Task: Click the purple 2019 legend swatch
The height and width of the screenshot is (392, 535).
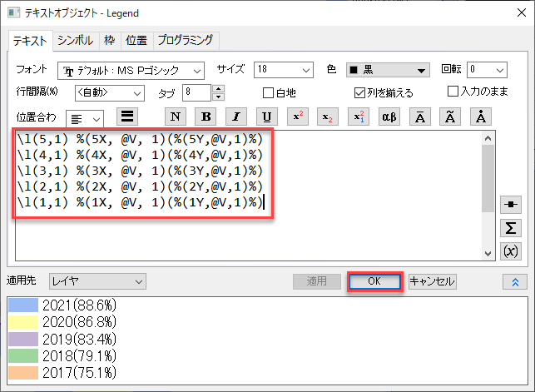Action: coord(23,339)
